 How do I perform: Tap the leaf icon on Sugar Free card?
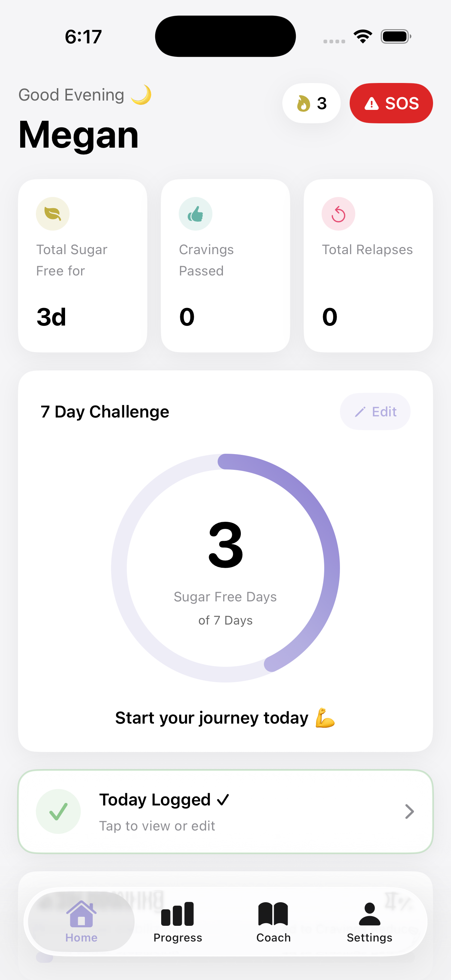pos(52,214)
